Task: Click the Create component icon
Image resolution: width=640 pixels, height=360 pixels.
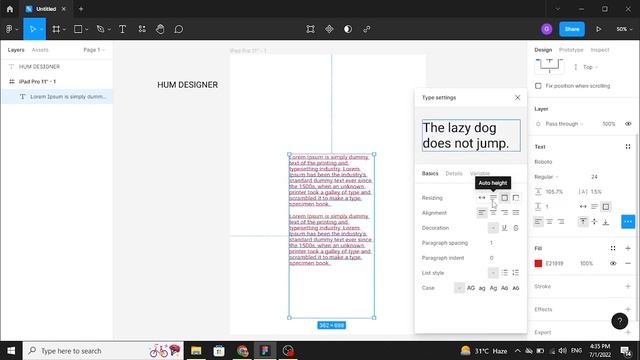Action: click(329, 29)
